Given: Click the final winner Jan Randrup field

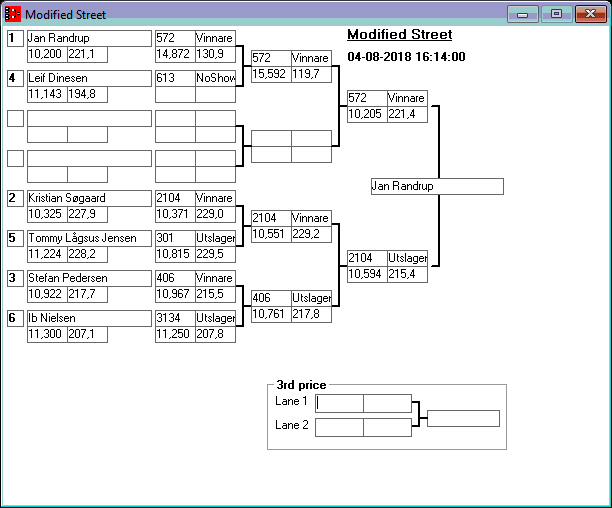Looking at the screenshot, I should pyautogui.click(x=436, y=187).
